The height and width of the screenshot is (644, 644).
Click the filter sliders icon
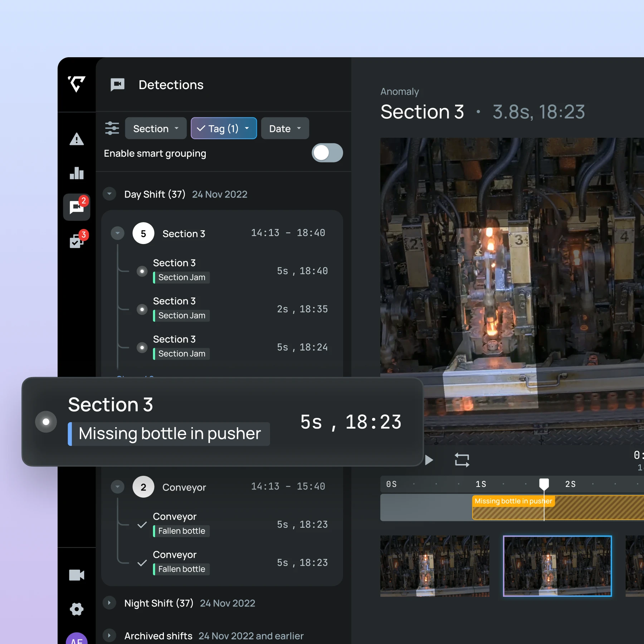[112, 128]
